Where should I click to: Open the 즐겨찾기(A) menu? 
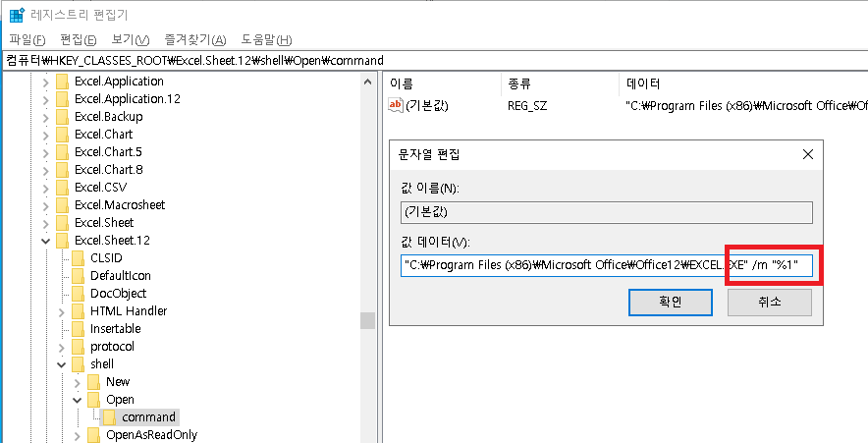pos(195,40)
